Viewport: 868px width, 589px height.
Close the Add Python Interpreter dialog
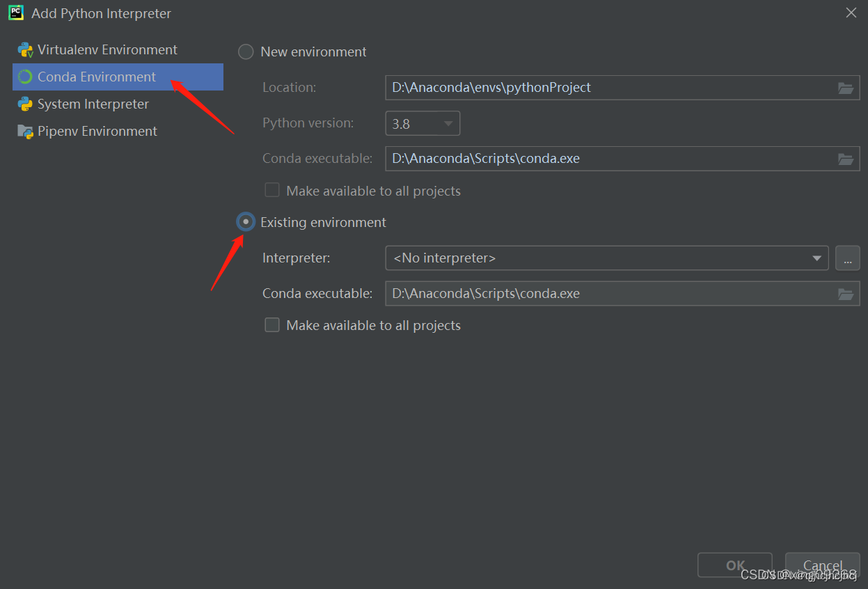point(851,13)
